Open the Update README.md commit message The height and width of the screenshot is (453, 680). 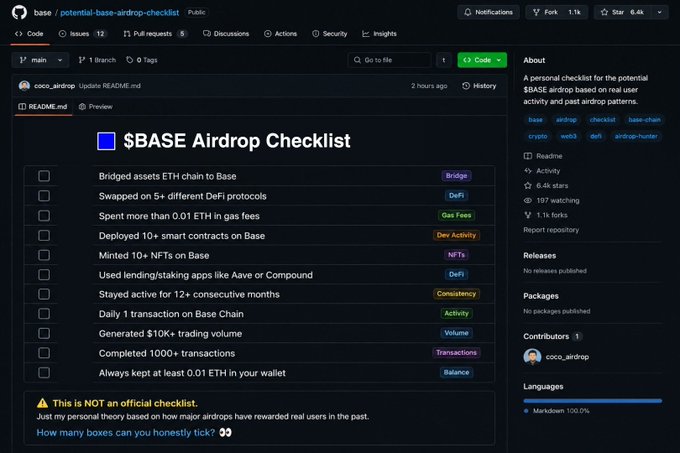[x=110, y=86]
